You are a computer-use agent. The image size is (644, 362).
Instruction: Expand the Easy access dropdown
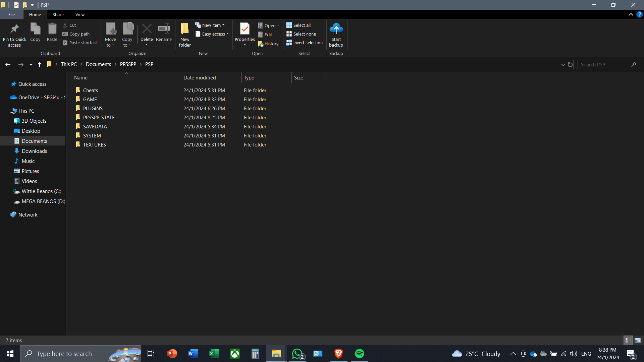pyautogui.click(x=212, y=34)
